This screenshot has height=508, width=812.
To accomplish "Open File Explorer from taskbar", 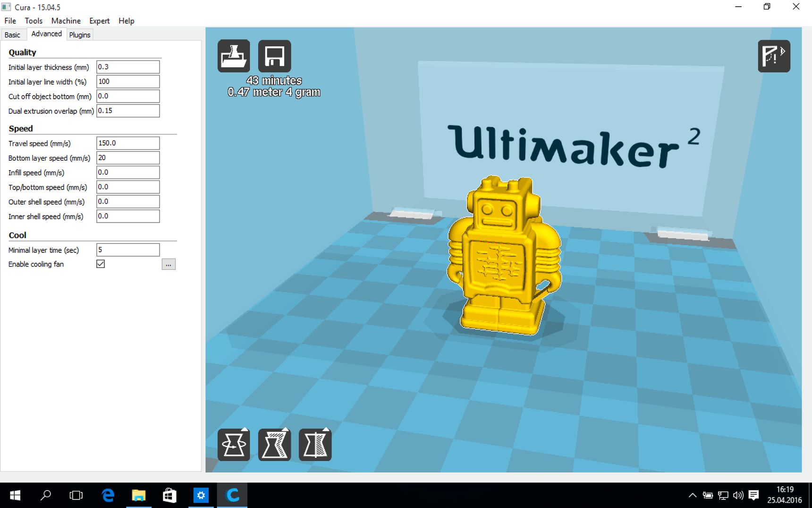I will pos(139,495).
